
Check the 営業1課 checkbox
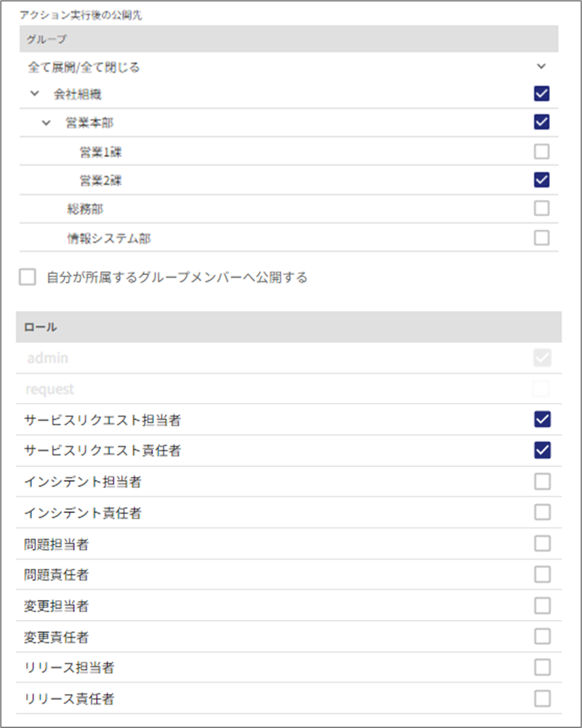(542, 151)
